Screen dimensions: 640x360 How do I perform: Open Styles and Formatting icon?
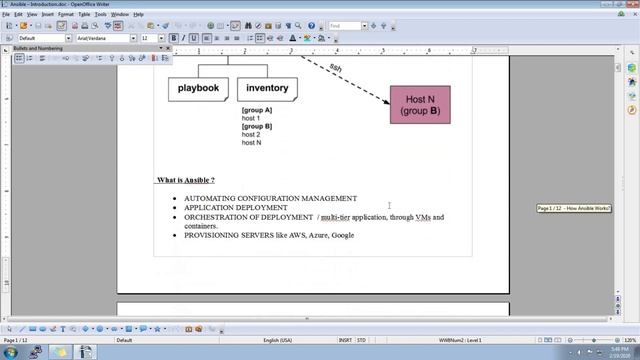click(9, 38)
